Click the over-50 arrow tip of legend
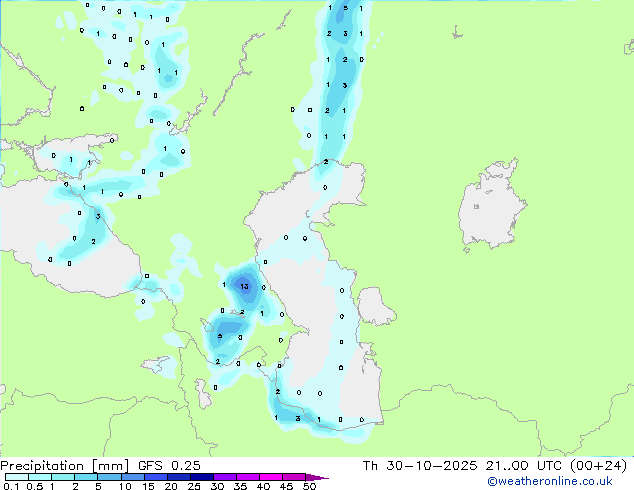The width and height of the screenshot is (634, 490). 317,477
